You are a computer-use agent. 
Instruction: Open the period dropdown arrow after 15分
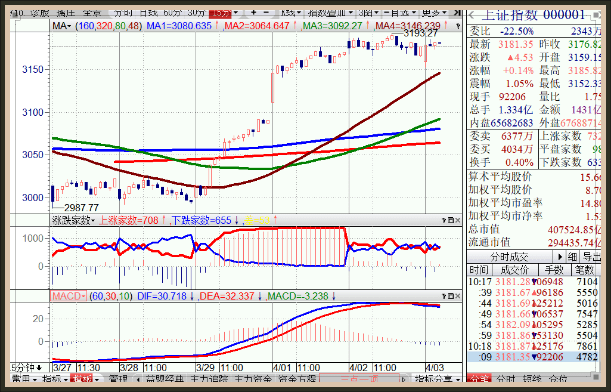[235, 13]
